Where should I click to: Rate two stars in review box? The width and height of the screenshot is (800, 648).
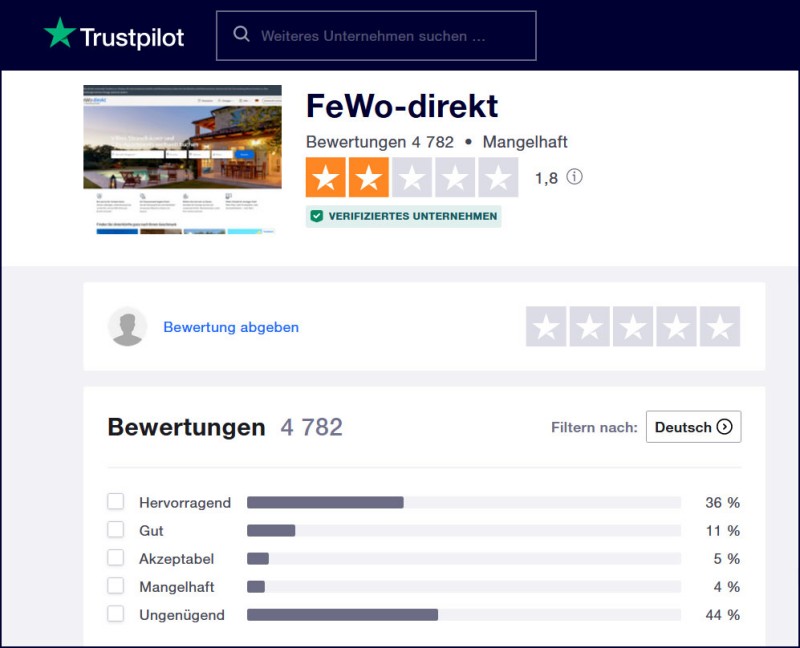click(x=589, y=327)
